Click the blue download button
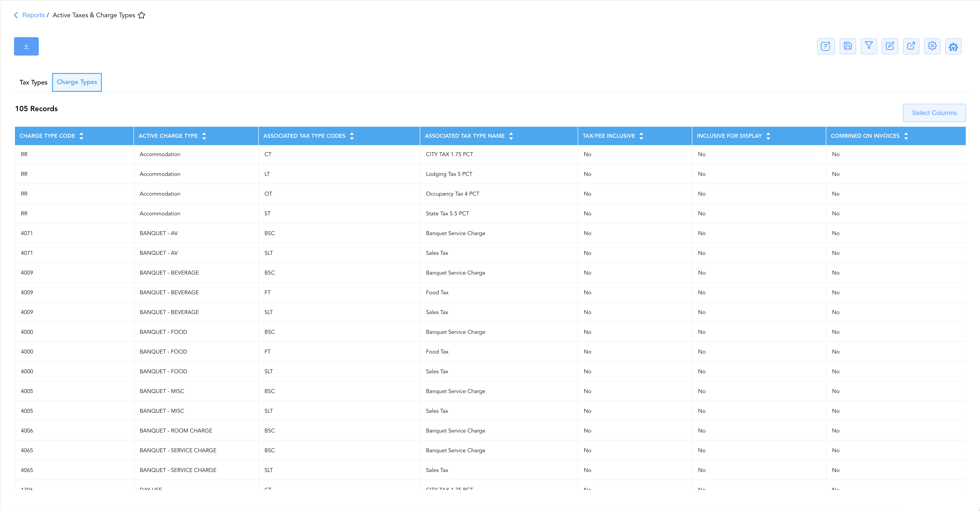 26,46
